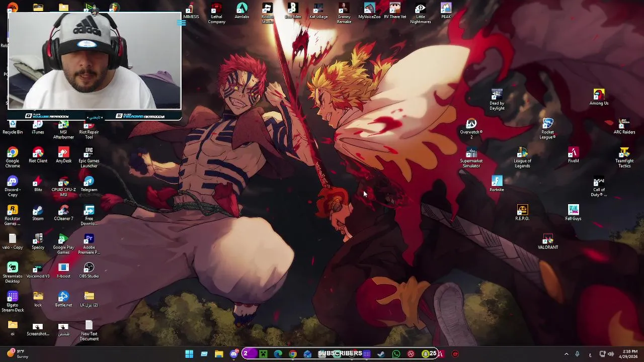Launch Dead by Daylight shortcut
The height and width of the screenshot is (362, 644).
click(x=497, y=100)
